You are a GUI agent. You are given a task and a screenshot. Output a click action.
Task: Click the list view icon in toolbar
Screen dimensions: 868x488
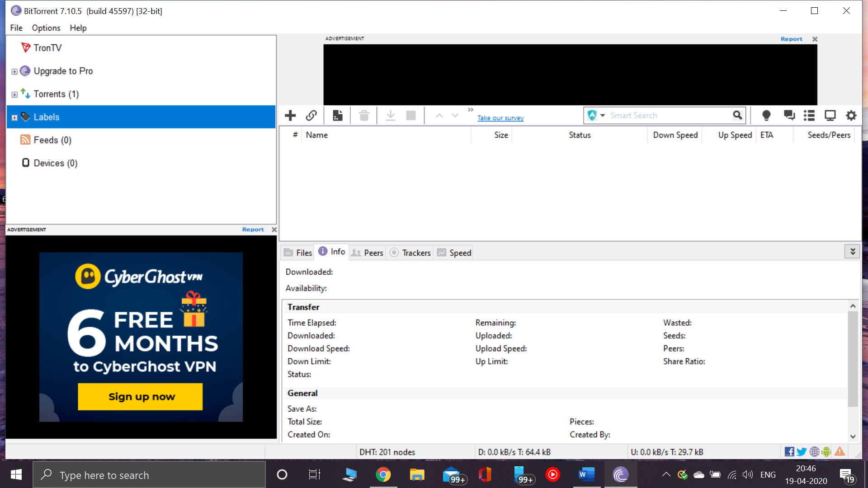pyautogui.click(x=809, y=116)
